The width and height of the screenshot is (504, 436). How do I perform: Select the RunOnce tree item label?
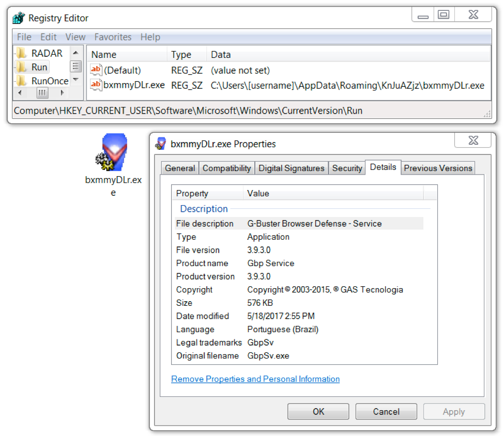tap(50, 81)
